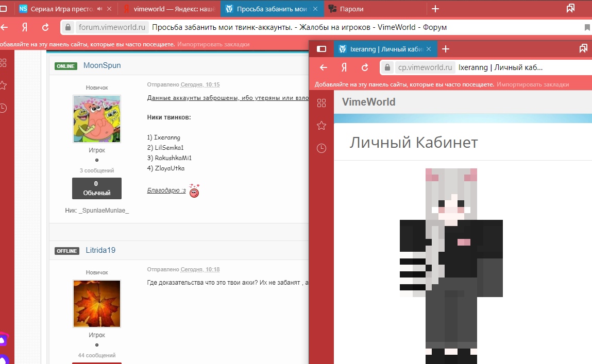Click the VimeWorld site logo text
The height and width of the screenshot is (364, 592).
point(368,102)
